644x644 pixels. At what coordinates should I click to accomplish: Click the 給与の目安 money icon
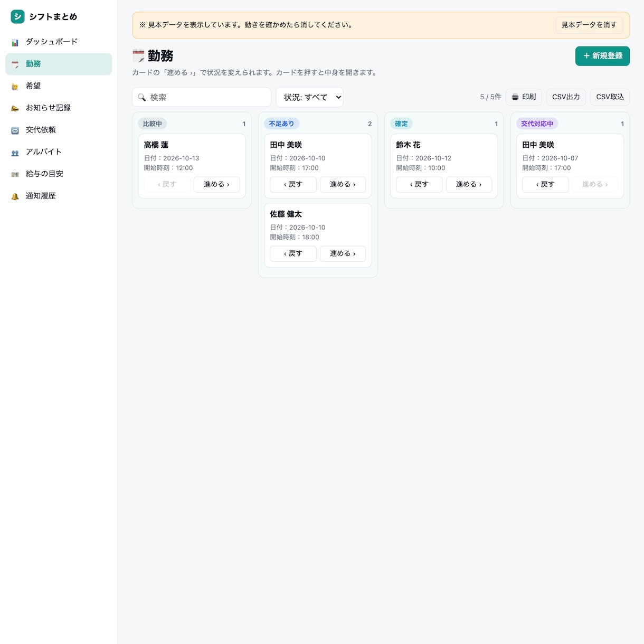click(x=15, y=174)
